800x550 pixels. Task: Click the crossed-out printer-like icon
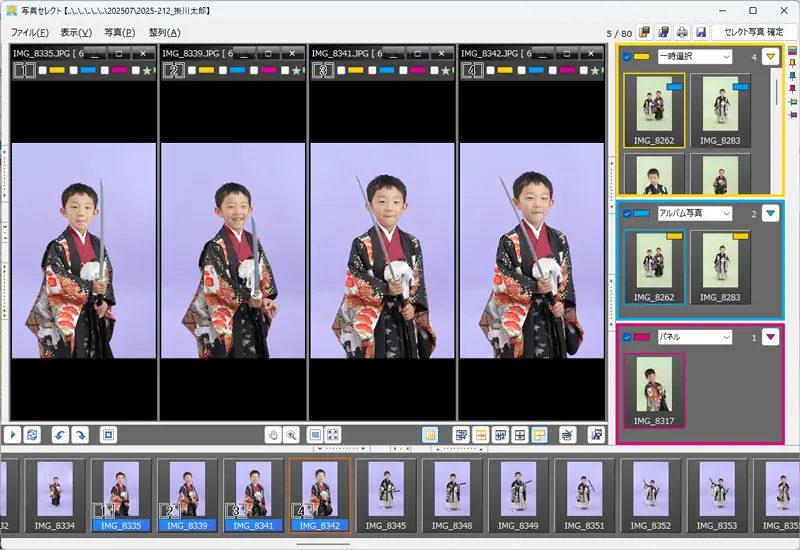[567, 435]
